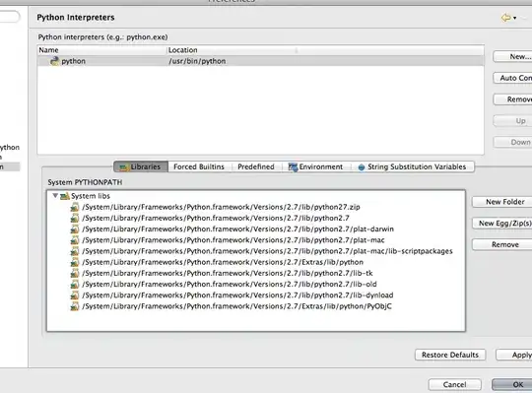This screenshot has width=532, height=393.
Task: Click the python interpreter icon in the list
Action: (54, 61)
